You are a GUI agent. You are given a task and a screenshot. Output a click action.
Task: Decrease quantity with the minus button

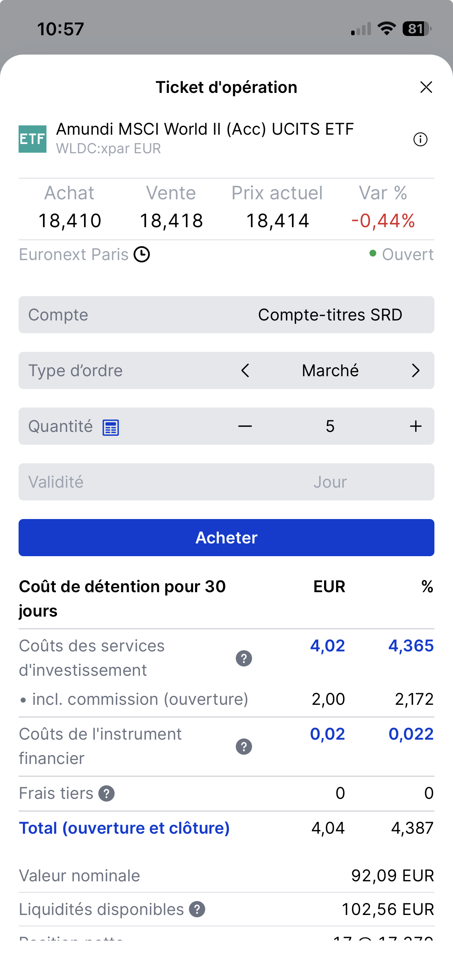pyautogui.click(x=245, y=426)
